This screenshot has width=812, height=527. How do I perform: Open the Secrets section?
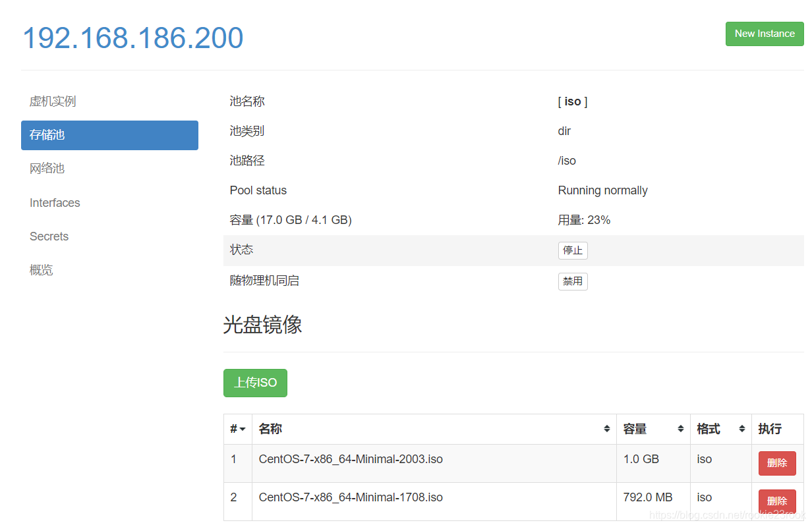click(x=49, y=236)
